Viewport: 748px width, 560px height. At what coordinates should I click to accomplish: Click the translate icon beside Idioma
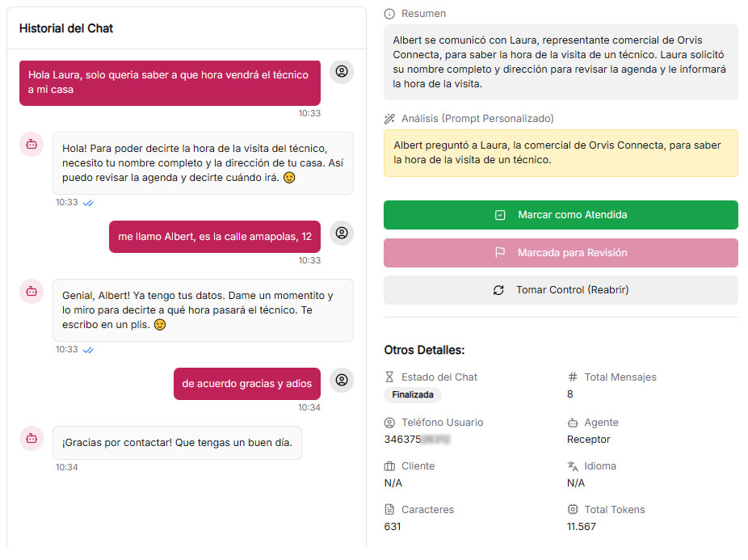pyautogui.click(x=573, y=466)
